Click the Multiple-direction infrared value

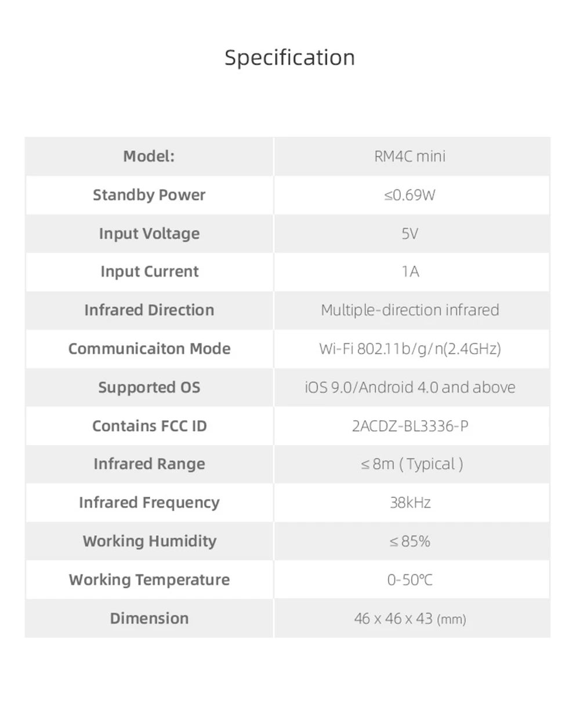click(x=410, y=310)
